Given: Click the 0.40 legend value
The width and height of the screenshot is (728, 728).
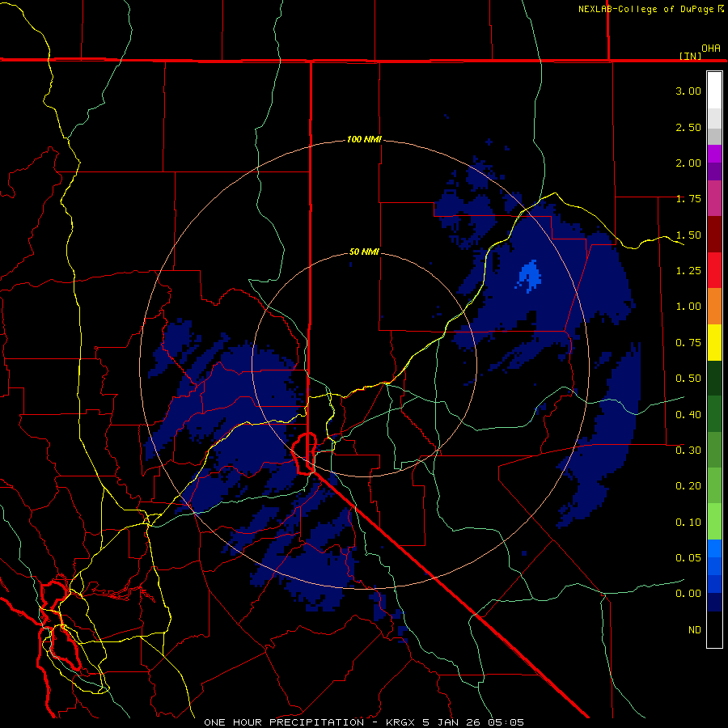Looking at the screenshot, I should click(688, 414).
